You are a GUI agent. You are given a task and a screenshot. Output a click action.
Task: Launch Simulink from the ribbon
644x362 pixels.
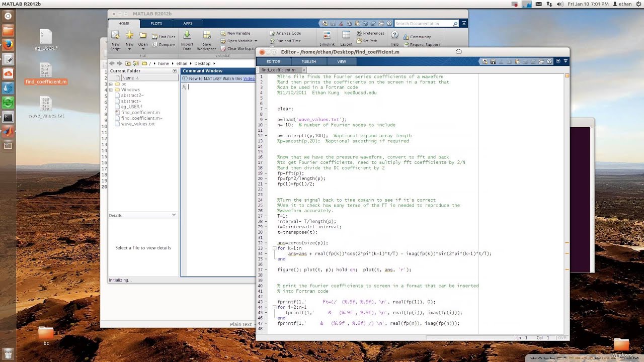(327, 39)
